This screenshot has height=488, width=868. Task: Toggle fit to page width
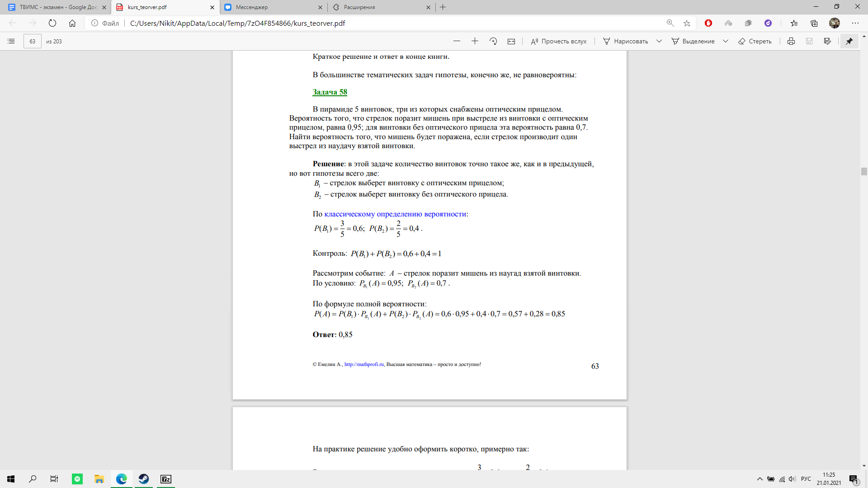(x=511, y=41)
